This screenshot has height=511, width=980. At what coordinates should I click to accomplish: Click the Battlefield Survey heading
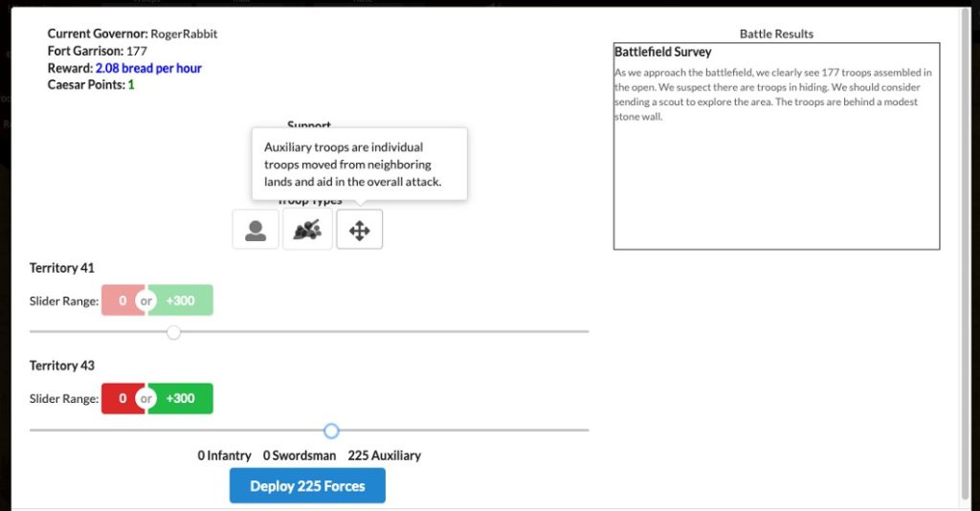coord(662,52)
